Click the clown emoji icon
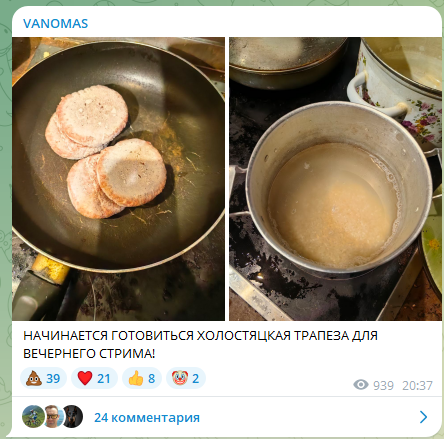 pos(180,378)
